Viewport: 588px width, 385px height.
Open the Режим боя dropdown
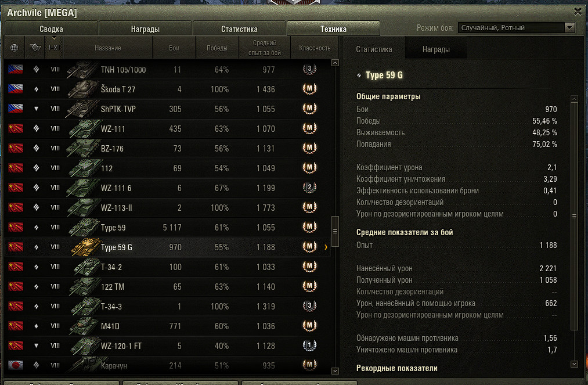(x=517, y=27)
